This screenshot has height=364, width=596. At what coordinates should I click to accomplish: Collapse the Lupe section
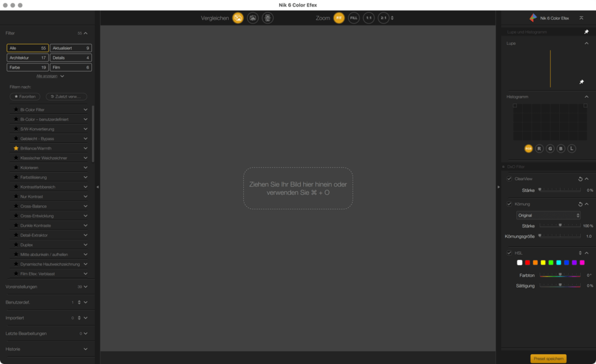pos(587,43)
